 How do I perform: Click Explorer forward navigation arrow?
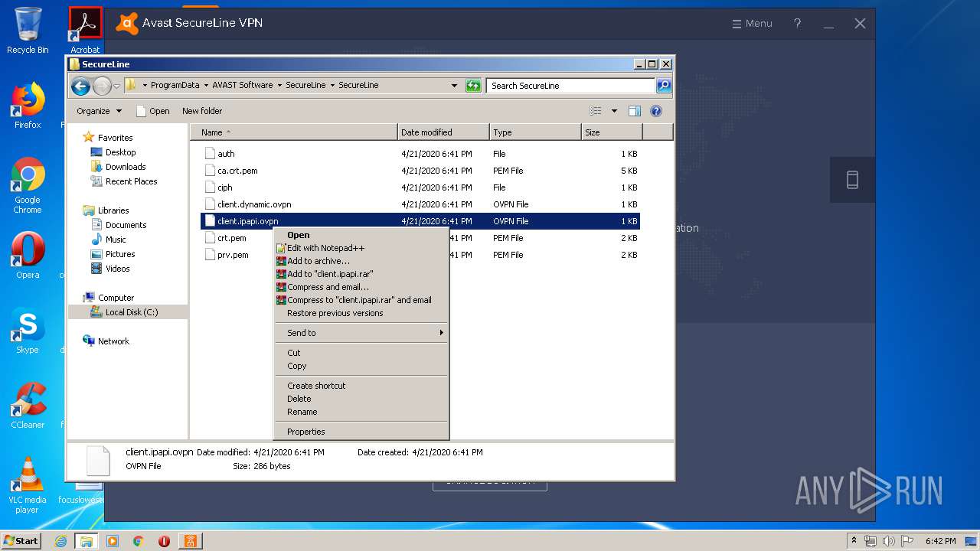(x=101, y=86)
